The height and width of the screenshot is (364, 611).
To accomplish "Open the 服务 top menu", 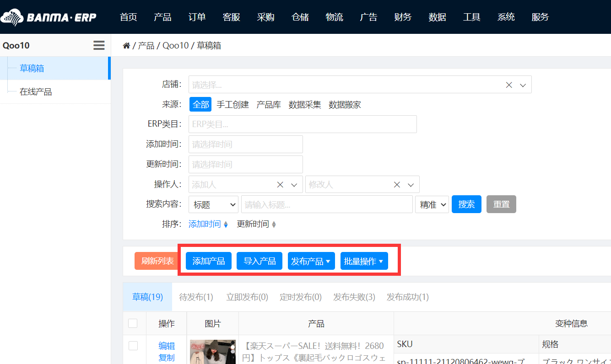I will (541, 17).
